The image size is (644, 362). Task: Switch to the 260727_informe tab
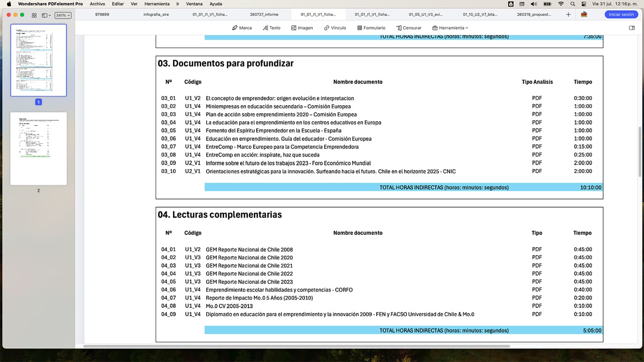coord(264,15)
